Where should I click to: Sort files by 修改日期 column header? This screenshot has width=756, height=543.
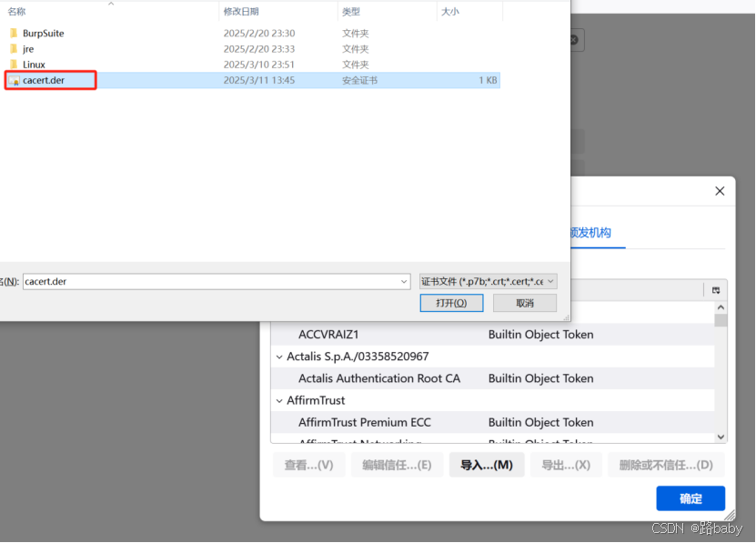tap(241, 12)
